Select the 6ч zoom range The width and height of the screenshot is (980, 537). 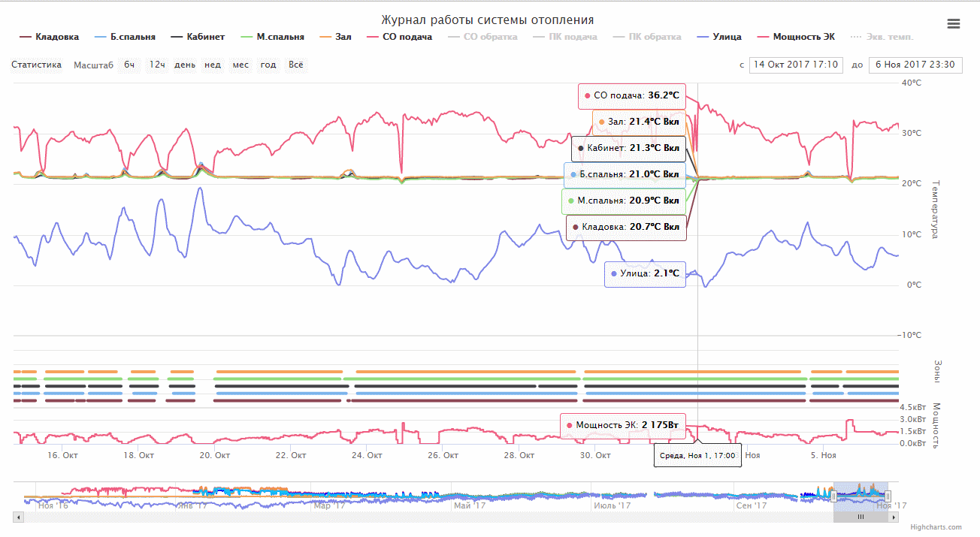[x=130, y=65]
